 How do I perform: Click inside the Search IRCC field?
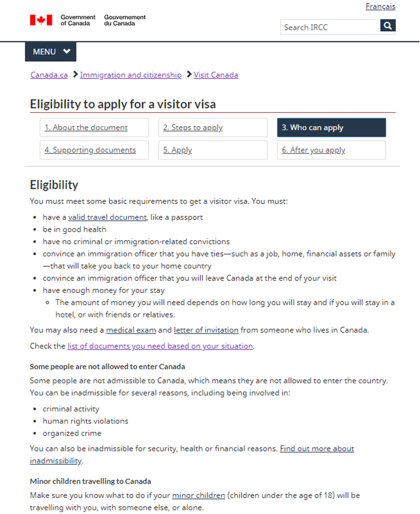[330, 27]
